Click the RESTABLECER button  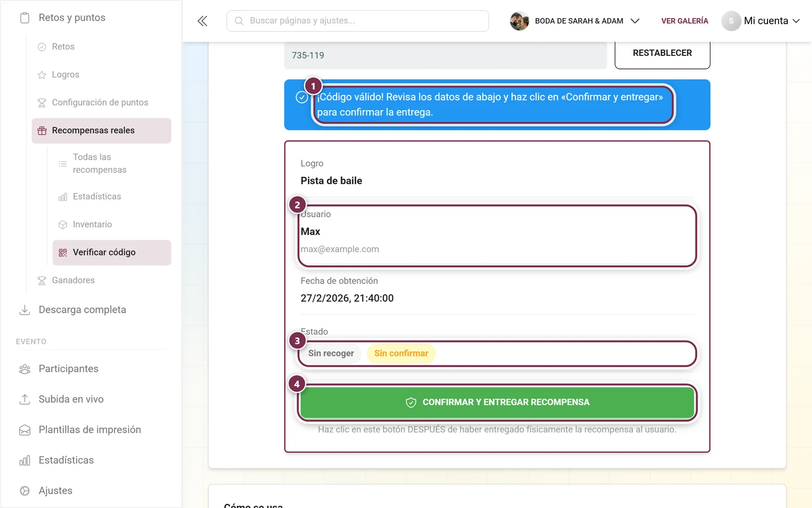point(662,54)
